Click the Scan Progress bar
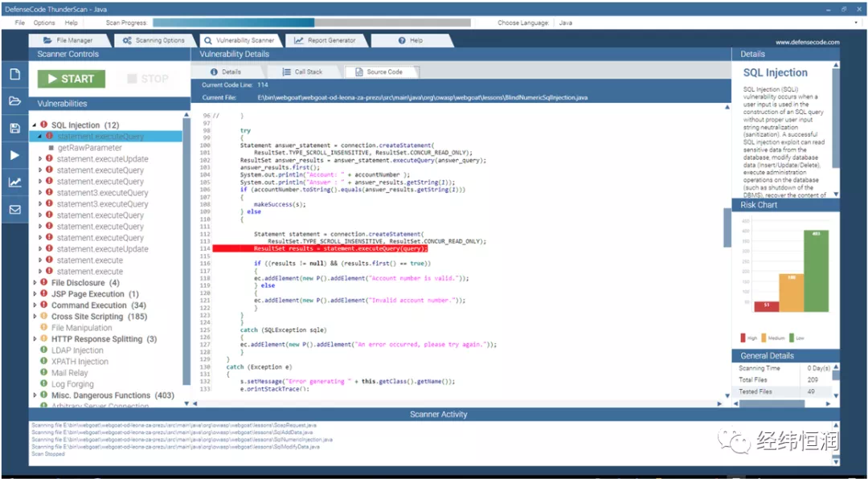Image resolution: width=868 pixels, height=479 pixels. pyautogui.click(x=312, y=23)
